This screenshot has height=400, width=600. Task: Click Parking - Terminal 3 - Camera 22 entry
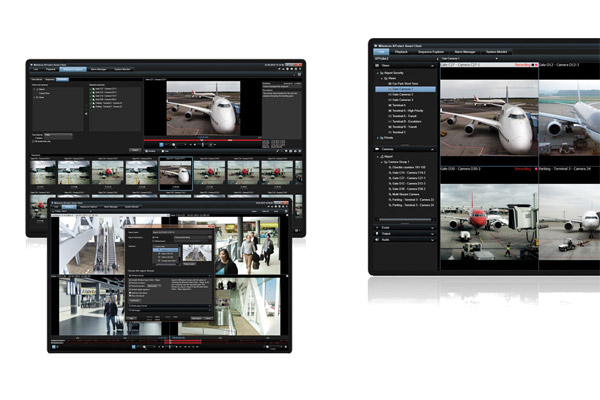pyautogui.click(x=412, y=199)
